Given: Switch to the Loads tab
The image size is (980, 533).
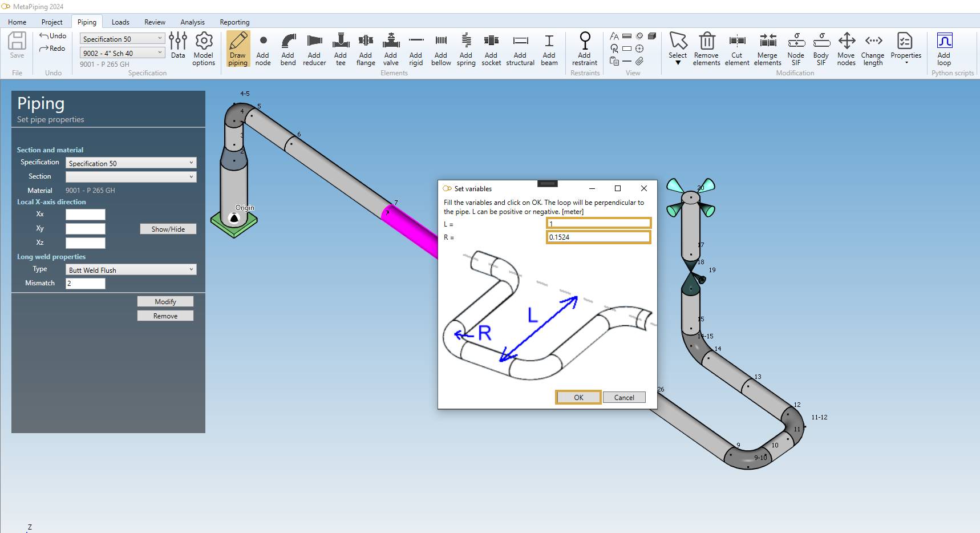Looking at the screenshot, I should tap(120, 22).
